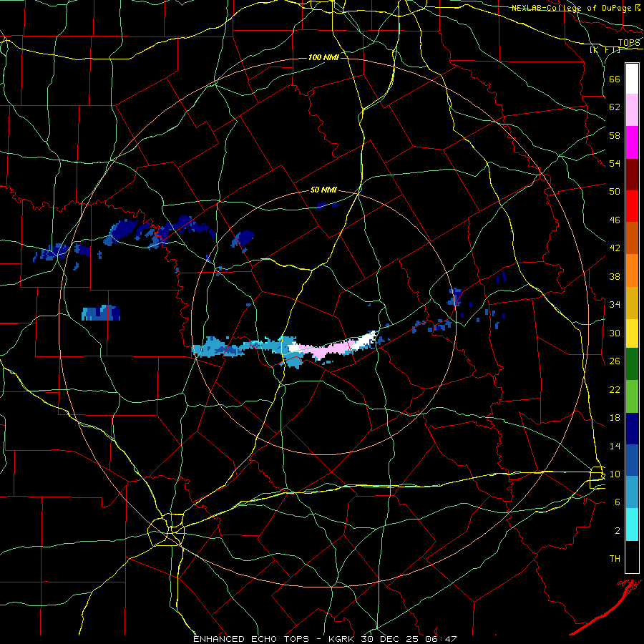Viewport: 644px width, 644px height.
Task: Click the legend value '58'
Action: click(x=615, y=135)
